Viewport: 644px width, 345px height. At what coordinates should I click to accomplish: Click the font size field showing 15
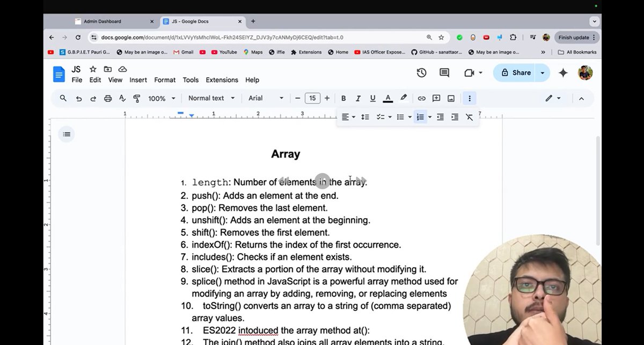click(x=312, y=98)
